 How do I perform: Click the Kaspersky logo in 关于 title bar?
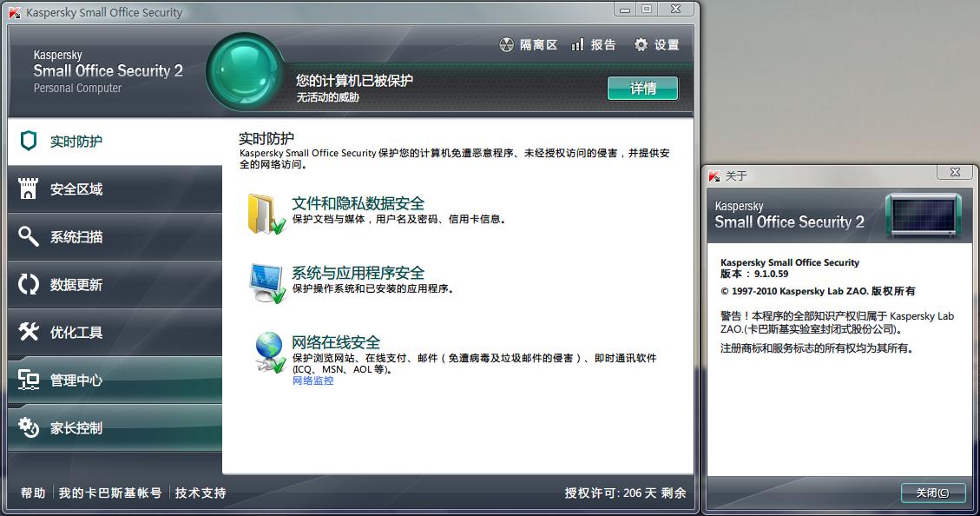[x=714, y=176]
